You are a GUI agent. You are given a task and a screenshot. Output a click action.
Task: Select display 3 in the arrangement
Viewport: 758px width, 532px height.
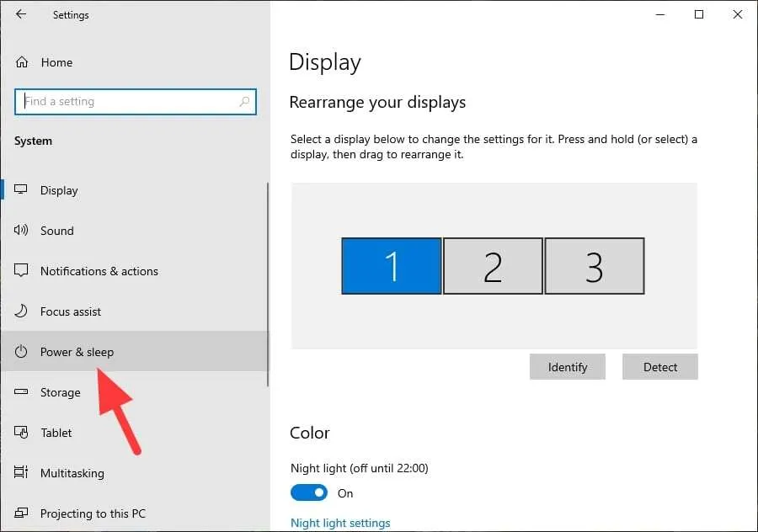tap(595, 266)
